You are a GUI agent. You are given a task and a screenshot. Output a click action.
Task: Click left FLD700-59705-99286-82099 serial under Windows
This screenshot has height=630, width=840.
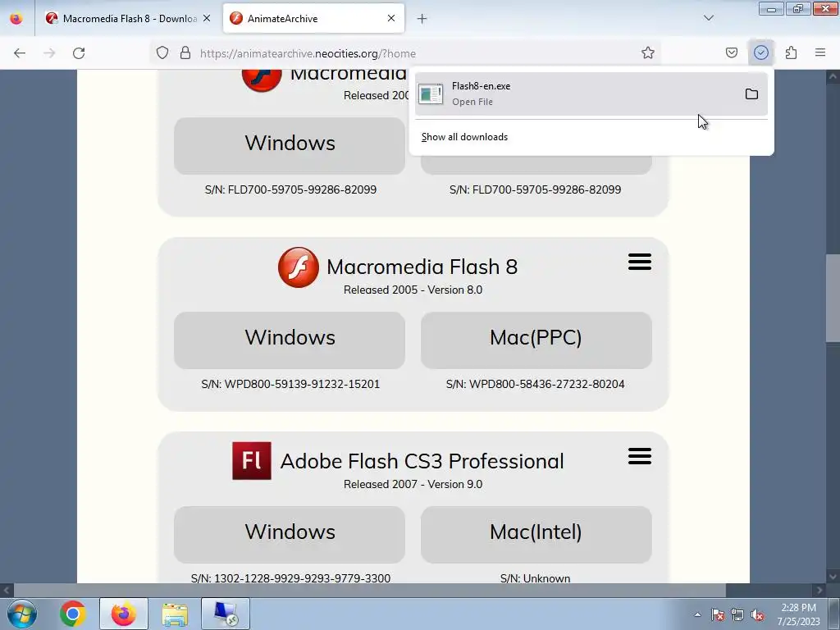302,189
